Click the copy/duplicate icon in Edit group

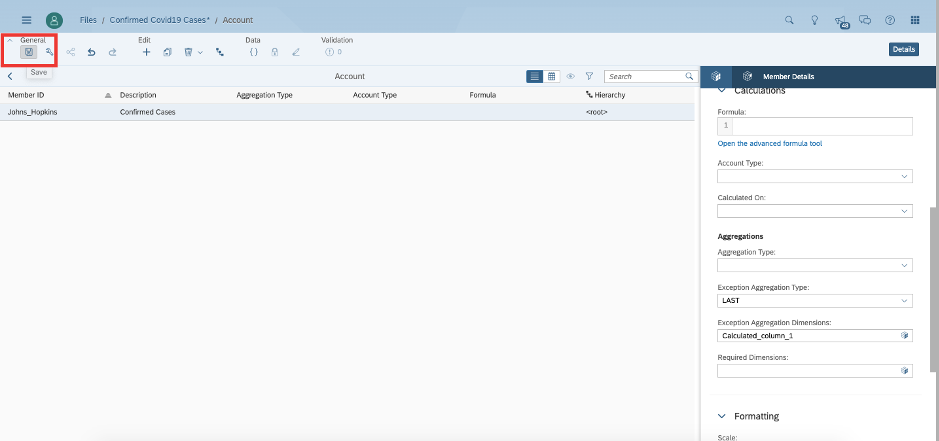168,52
